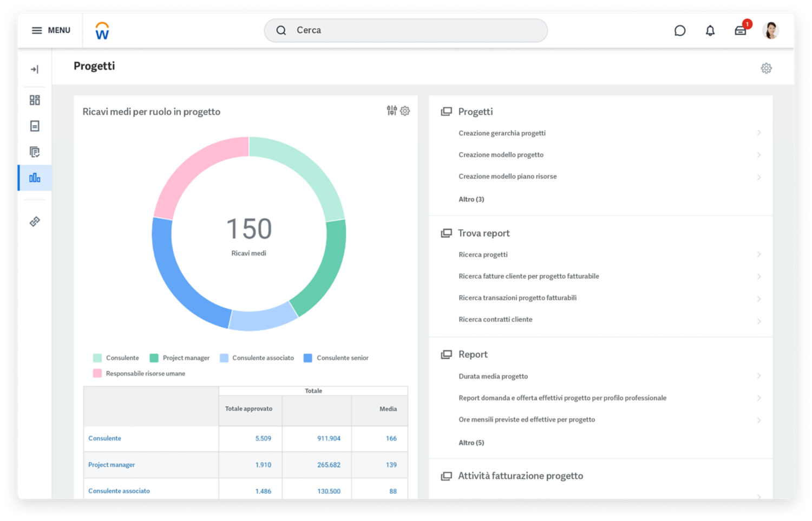Image resolution: width=812 pixels, height=521 pixels.
Task: Open Creazione gerarchia progetti
Action: 502,133
